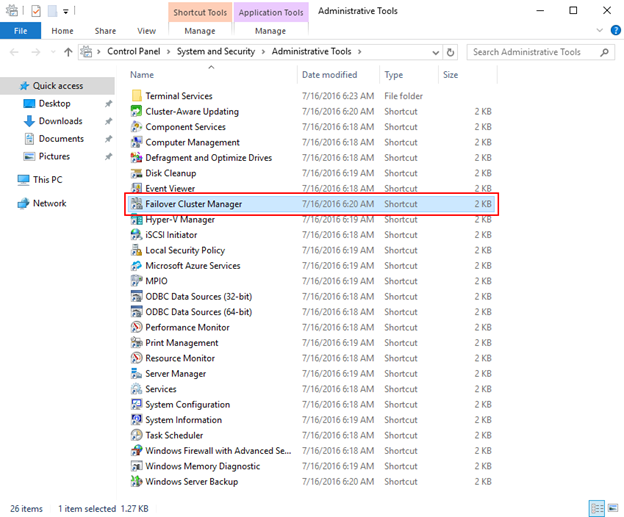
Task: Switch to large icons view layout
Action: [x=612, y=508]
